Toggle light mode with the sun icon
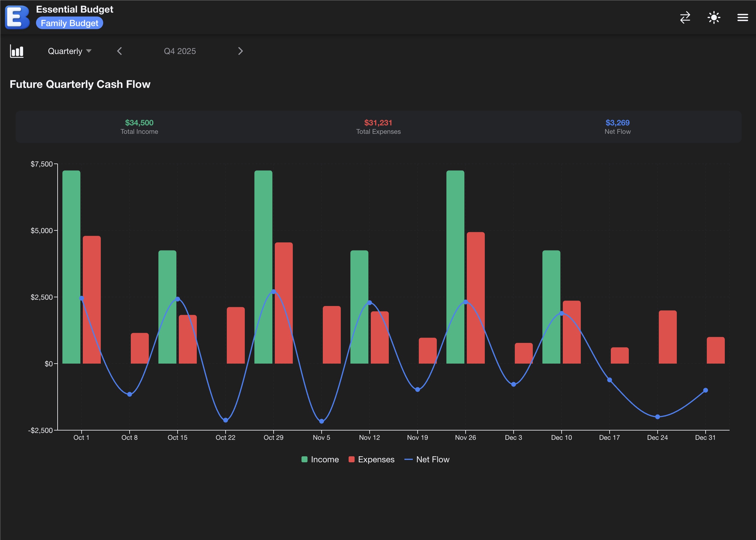This screenshot has height=540, width=756. 714,17
